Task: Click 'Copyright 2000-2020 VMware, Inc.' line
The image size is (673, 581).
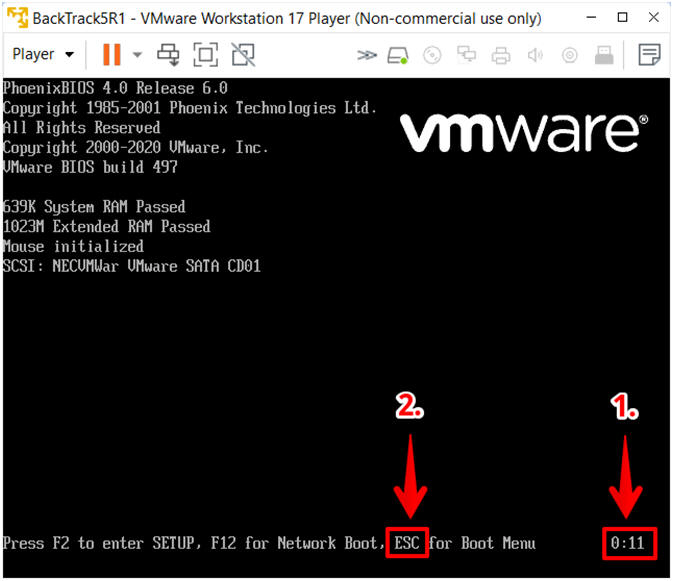Action: tap(136, 147)
